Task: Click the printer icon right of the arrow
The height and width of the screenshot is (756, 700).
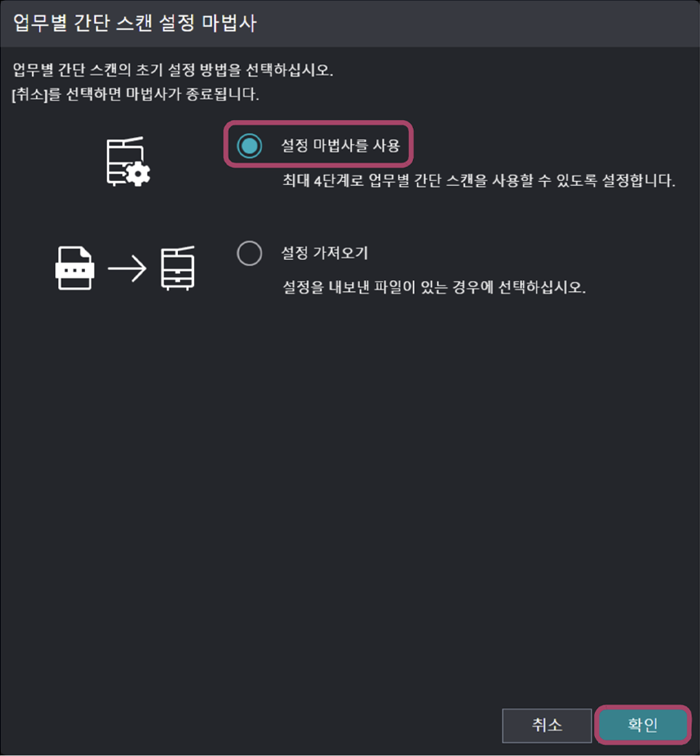Action: coord(178,268)
